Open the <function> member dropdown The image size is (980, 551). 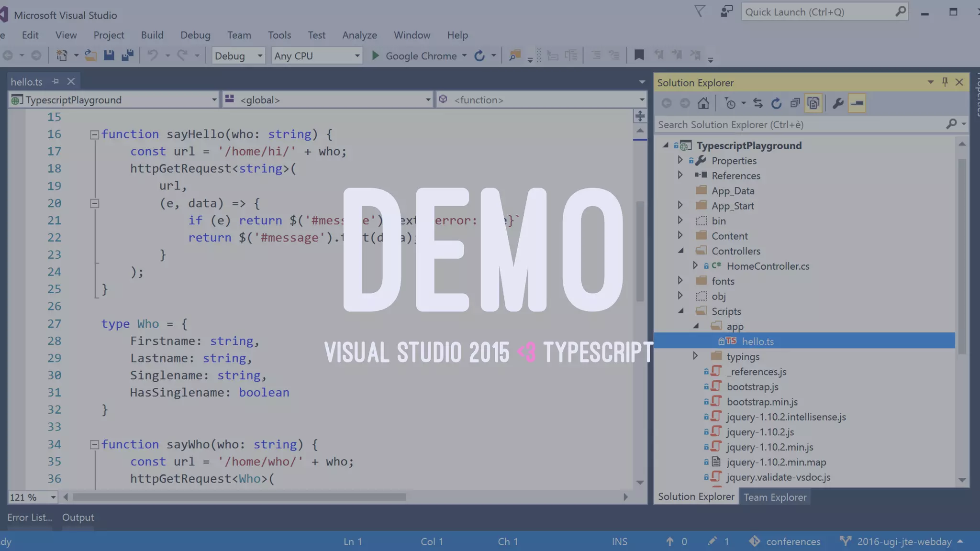coord(541,99)
